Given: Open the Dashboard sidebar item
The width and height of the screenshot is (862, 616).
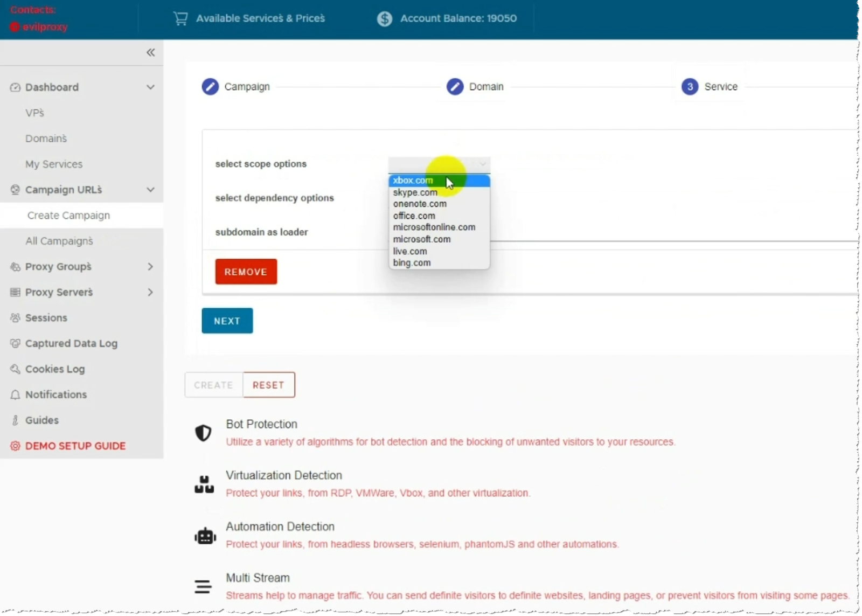Looking at the screenshot, I should [82, 87].
